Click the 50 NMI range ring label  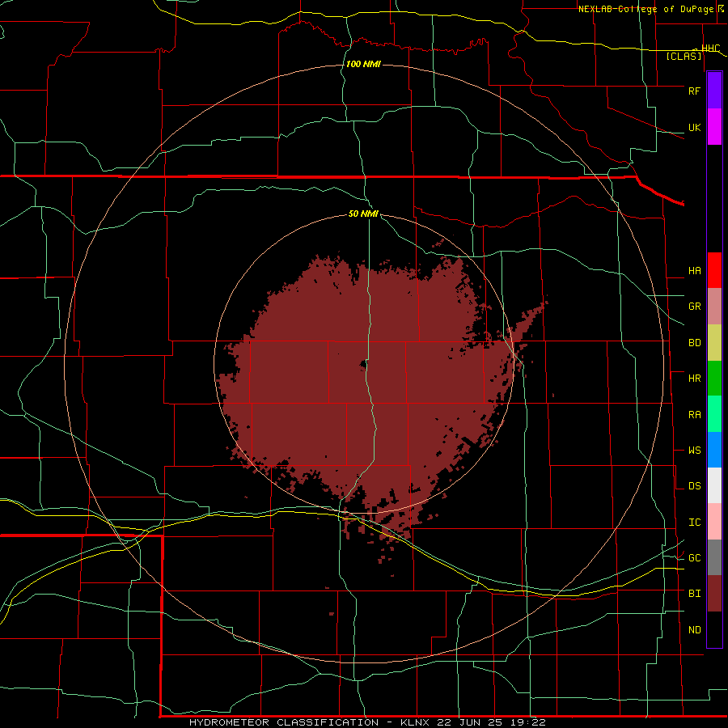363,214
